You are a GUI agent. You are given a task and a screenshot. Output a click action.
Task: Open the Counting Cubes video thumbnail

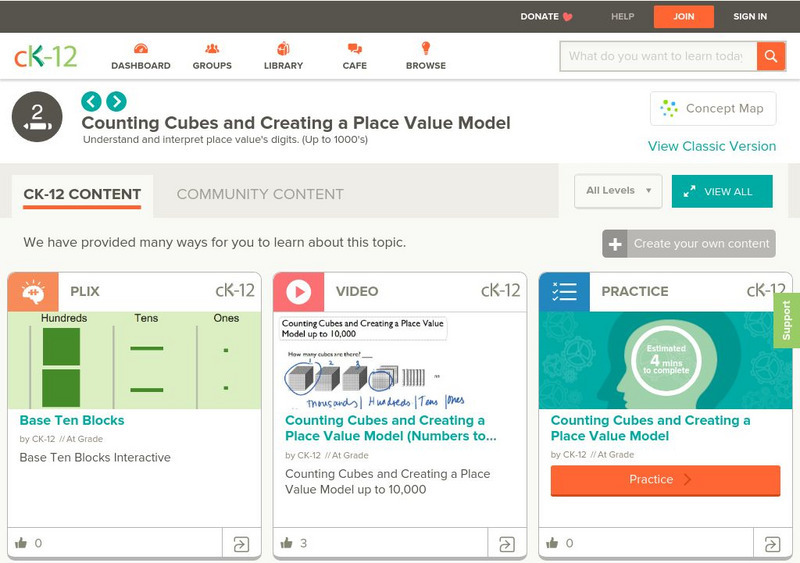(399, 360)
